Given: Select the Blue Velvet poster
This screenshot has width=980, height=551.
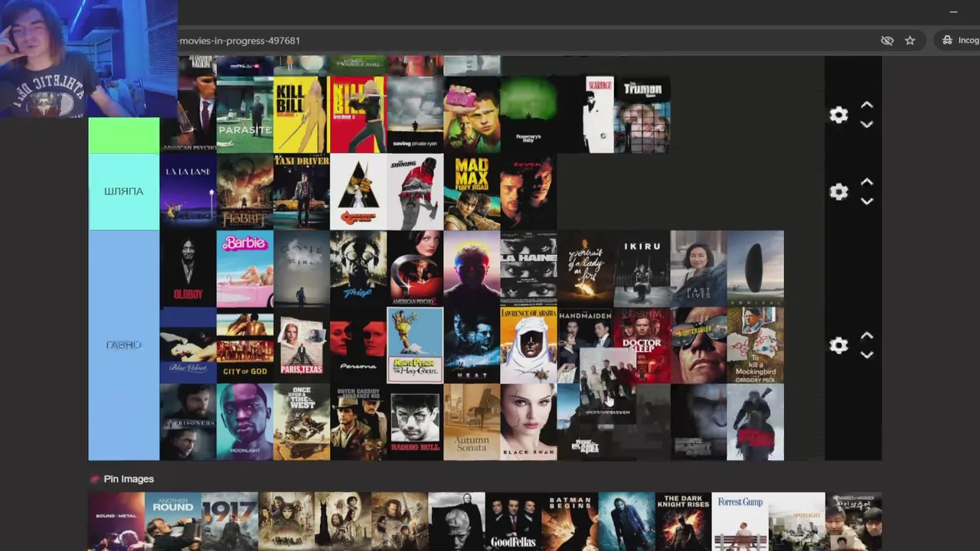Looking at the screenshot, I should (188, 345).
